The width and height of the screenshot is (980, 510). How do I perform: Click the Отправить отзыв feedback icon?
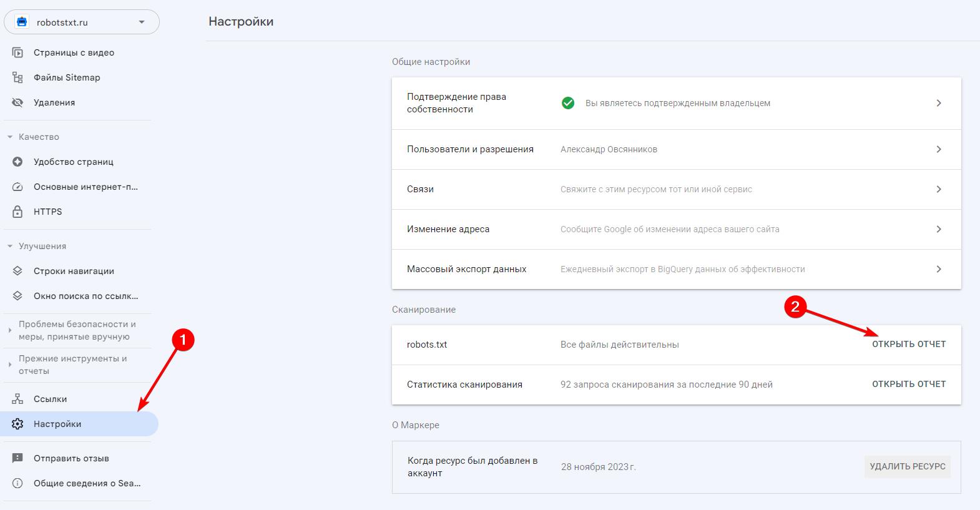pos(17,458)
